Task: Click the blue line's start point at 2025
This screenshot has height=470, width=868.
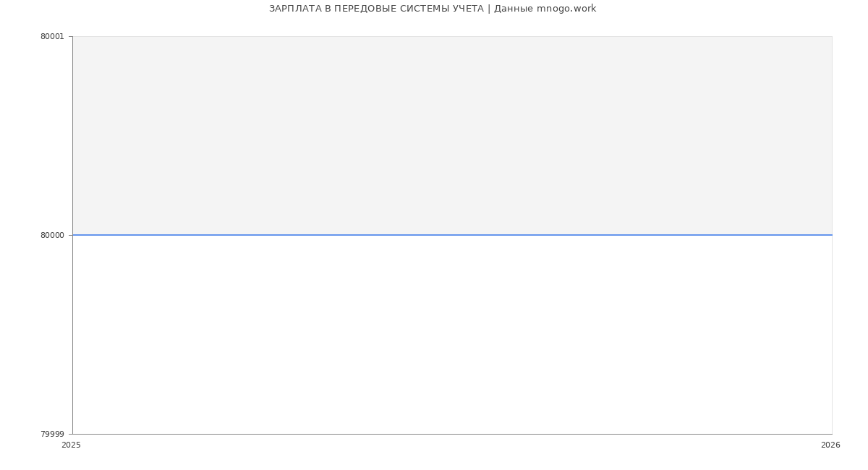Action: pos(74,235)
